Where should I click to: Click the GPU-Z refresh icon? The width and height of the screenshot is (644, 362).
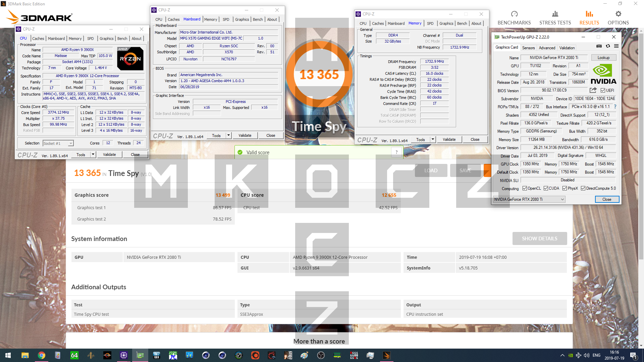608,46
